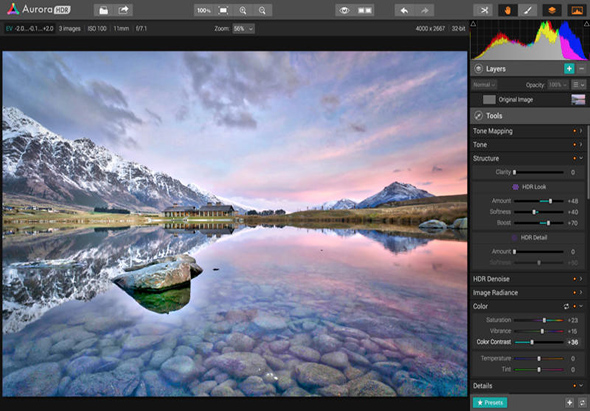This screenshot has width=590, height=411.
Task: Click the Layers panel round icon
Action: [478, 69]
